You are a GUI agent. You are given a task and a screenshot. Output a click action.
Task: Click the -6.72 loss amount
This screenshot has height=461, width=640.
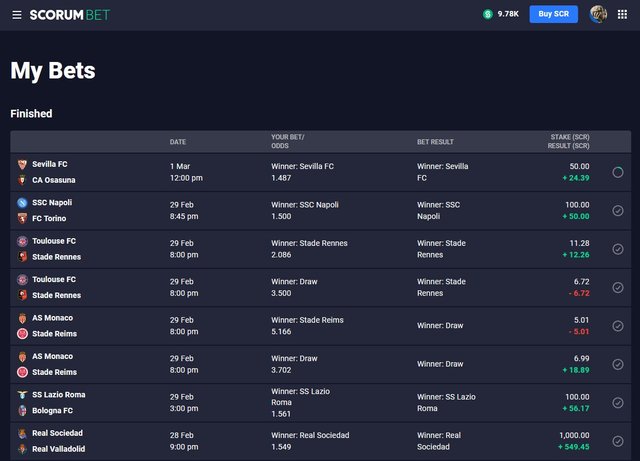pos(579,293)
